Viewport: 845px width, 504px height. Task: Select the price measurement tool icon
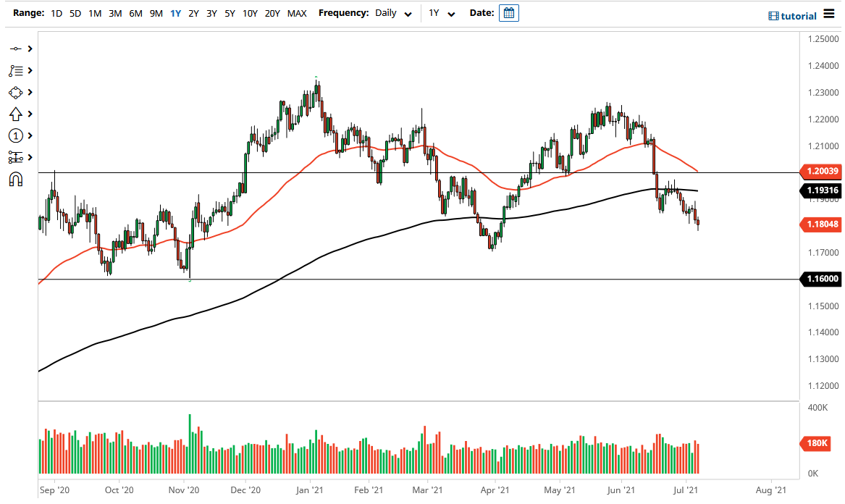point(15,157)
